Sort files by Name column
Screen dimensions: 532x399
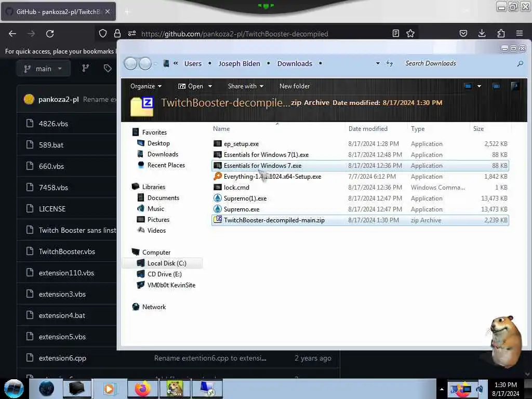tap(221, 129)
